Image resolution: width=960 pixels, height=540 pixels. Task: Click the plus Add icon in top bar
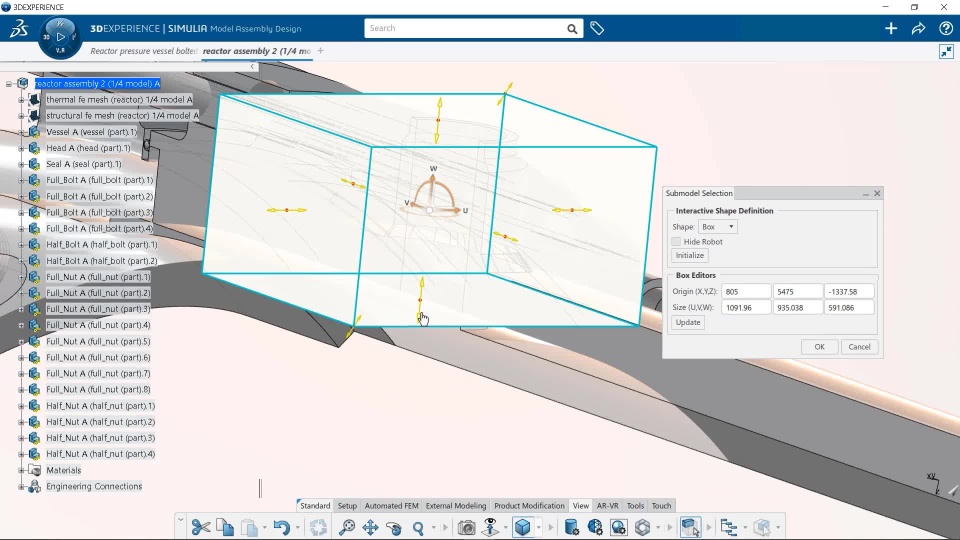click(891, 28)
